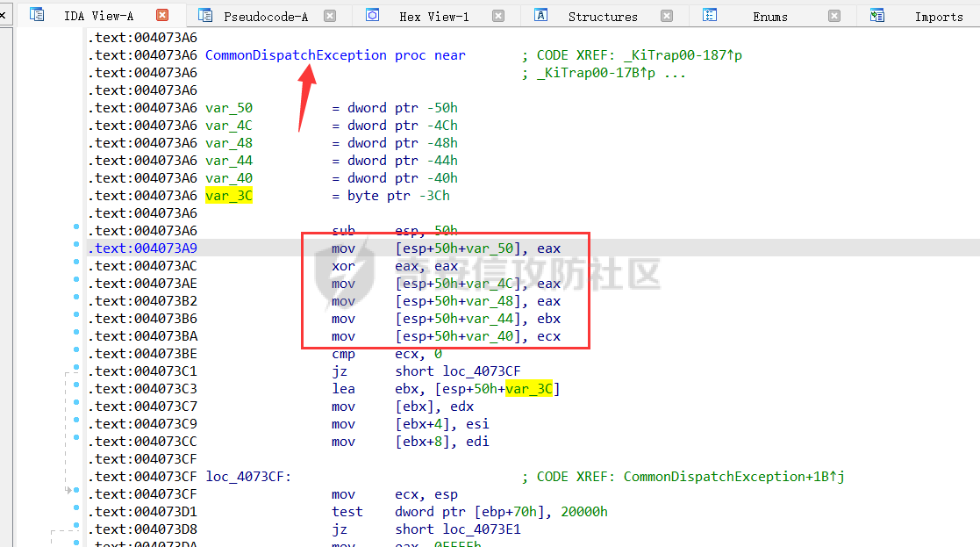980x547 pixels.
Task: Follow the _KiTrap00-17B code xref
Action: 597,73
